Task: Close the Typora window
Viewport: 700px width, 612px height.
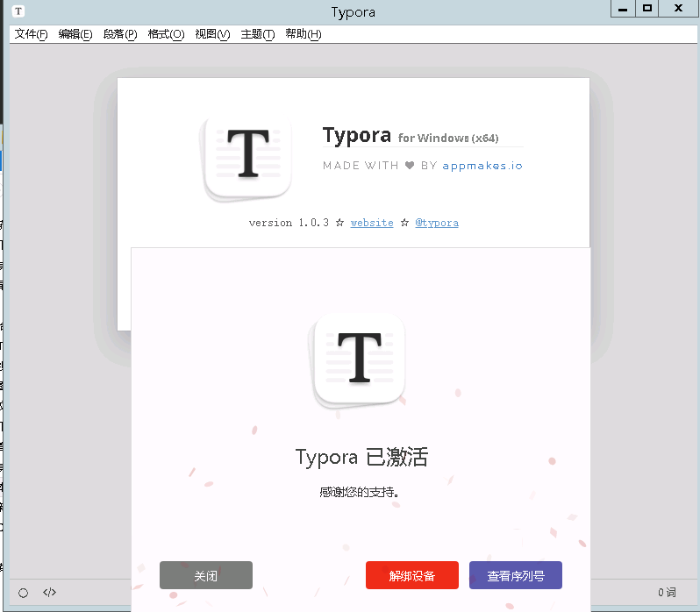Action: point(679,9)
